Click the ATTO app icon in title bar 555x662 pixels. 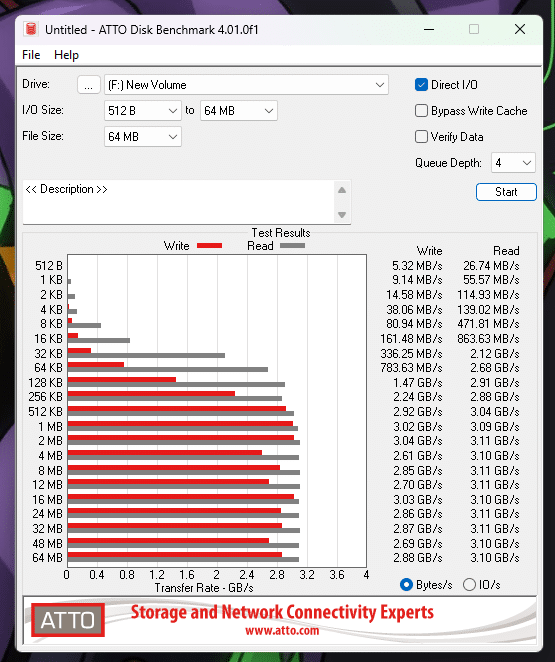(x=31, y=29)
